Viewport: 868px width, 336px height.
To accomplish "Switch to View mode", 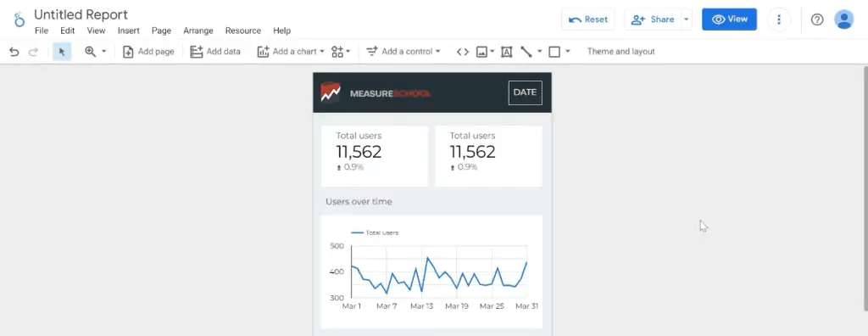I will [x=730, y=20].
